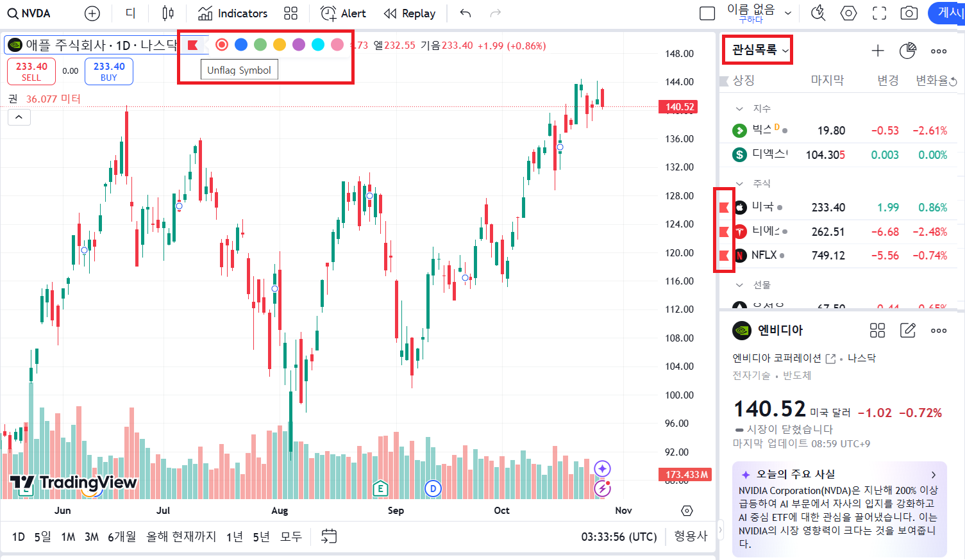The image size is (965, 560).
Task: Toggle flag on NFLX row
Action: [725, 256]
